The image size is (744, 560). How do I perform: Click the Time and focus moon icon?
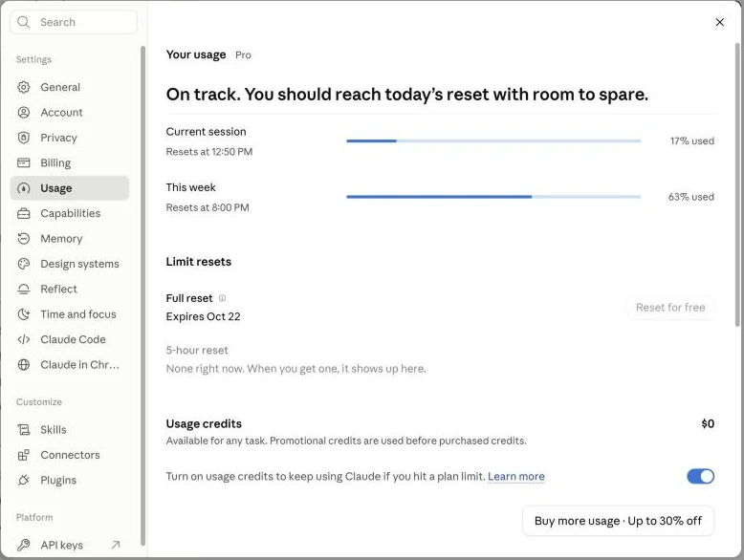point(24,313)
